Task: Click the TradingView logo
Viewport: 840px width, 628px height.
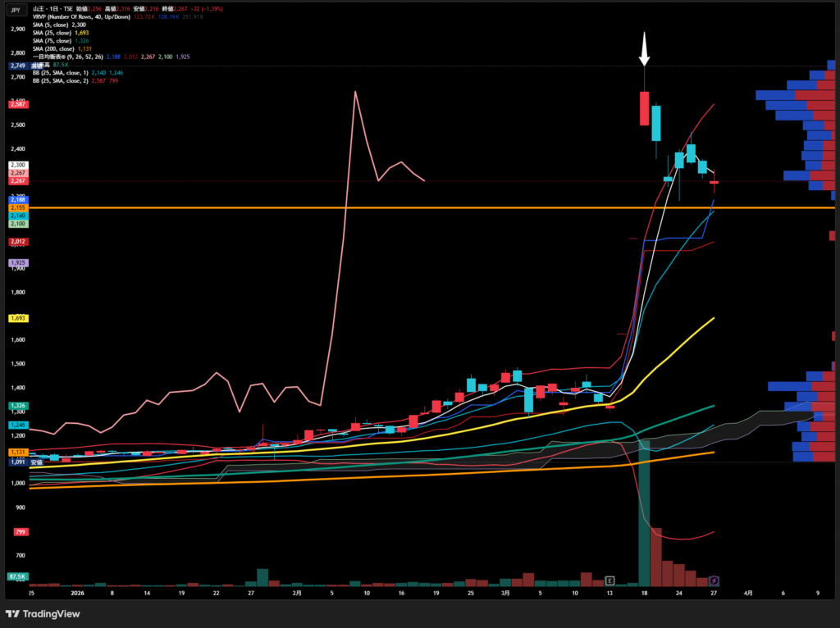Action: click(x=43, y=614)
